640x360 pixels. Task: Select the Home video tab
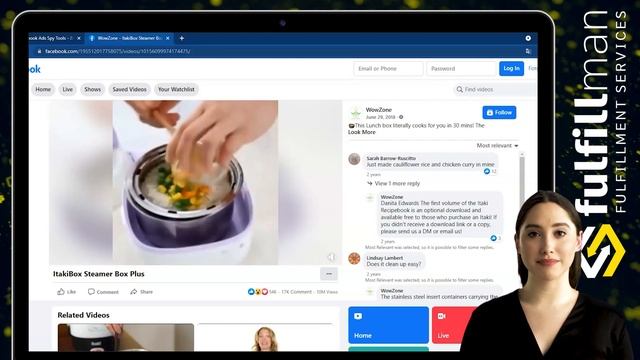(x=43, y=89)
